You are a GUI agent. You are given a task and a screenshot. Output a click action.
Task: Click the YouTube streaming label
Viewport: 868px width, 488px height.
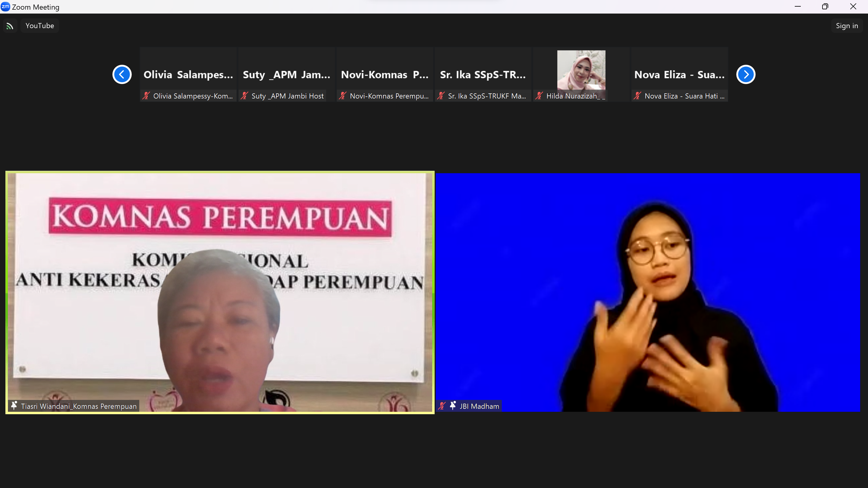40,26
